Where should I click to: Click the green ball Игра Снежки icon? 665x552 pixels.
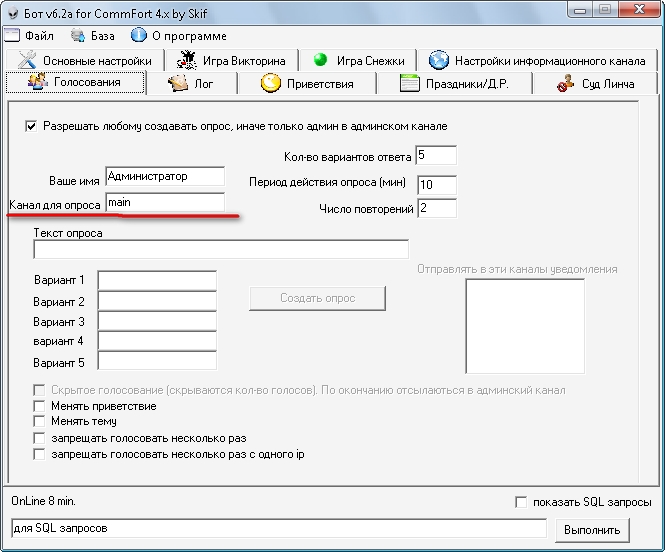click(321, 61)
